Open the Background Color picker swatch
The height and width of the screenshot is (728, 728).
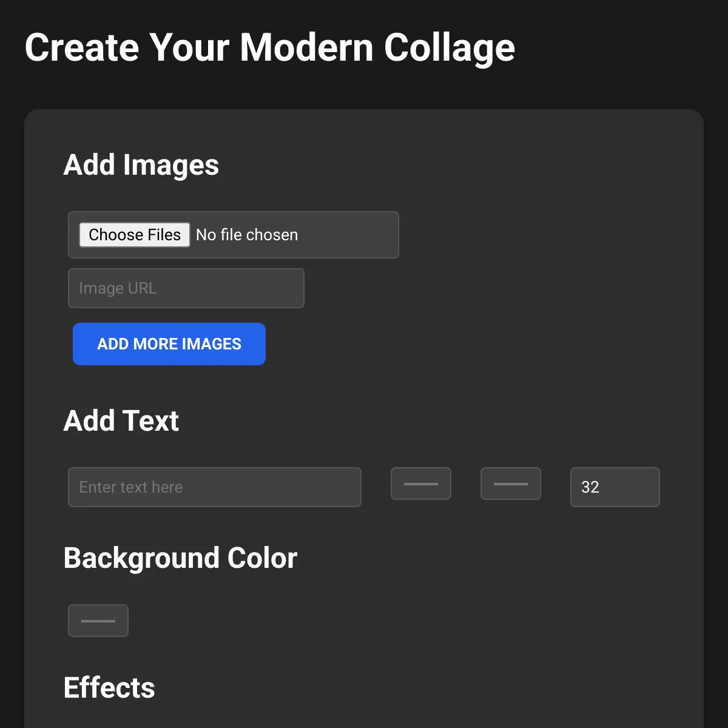tap(98, 621)
